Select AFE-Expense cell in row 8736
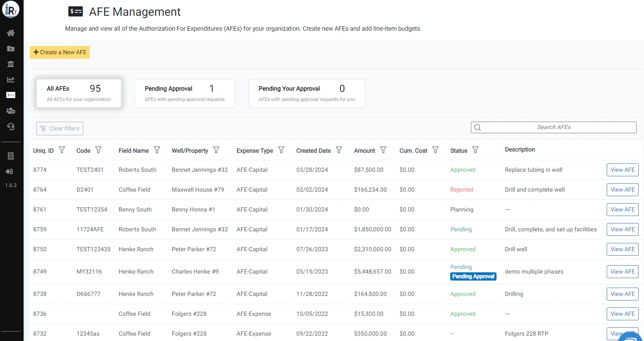The width and height of the screenshot is (644, 341). pyautogui.click(x=254, y=314)
